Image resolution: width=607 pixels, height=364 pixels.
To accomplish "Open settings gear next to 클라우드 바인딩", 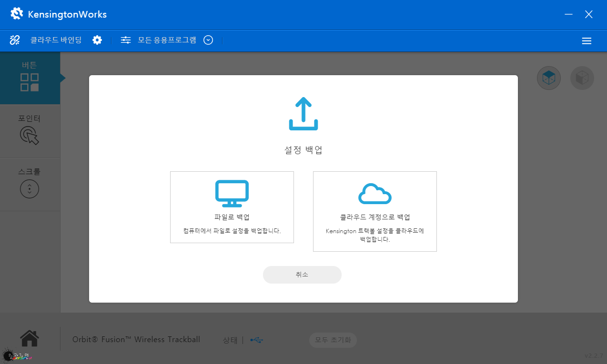I will [x=97, y=40].
